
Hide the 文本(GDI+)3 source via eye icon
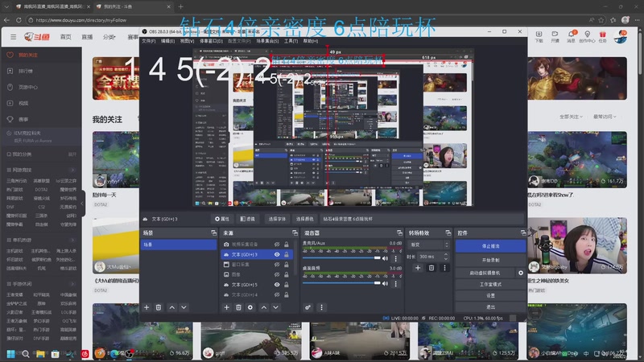pyautogui.click(x=277, y=254)
